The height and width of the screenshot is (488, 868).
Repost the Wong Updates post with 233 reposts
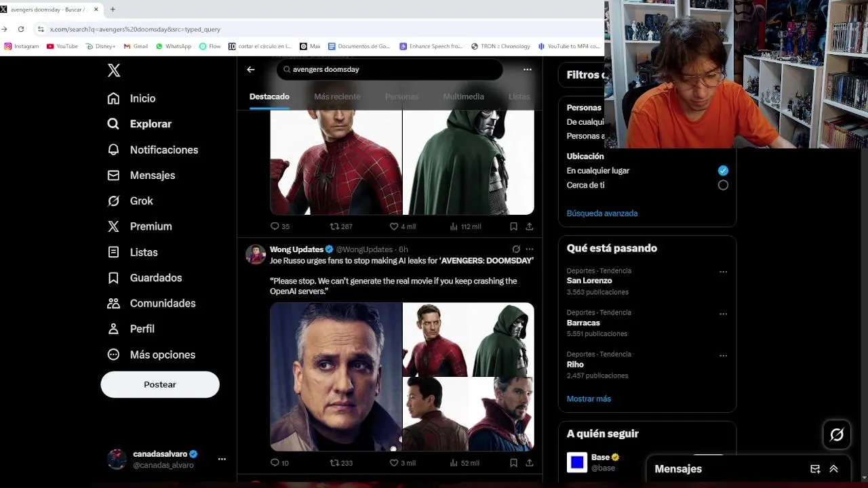click(341, 463)
